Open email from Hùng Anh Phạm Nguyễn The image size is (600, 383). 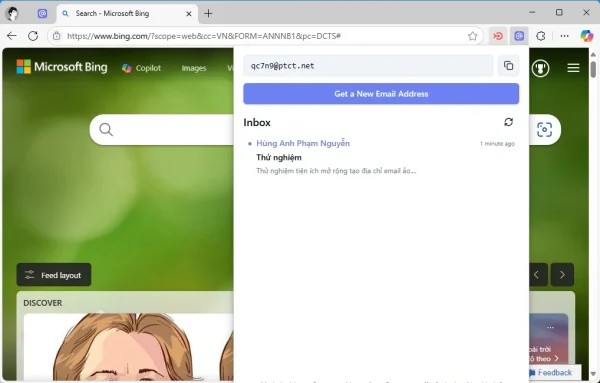pyautogui.click(x=381, y=157)
